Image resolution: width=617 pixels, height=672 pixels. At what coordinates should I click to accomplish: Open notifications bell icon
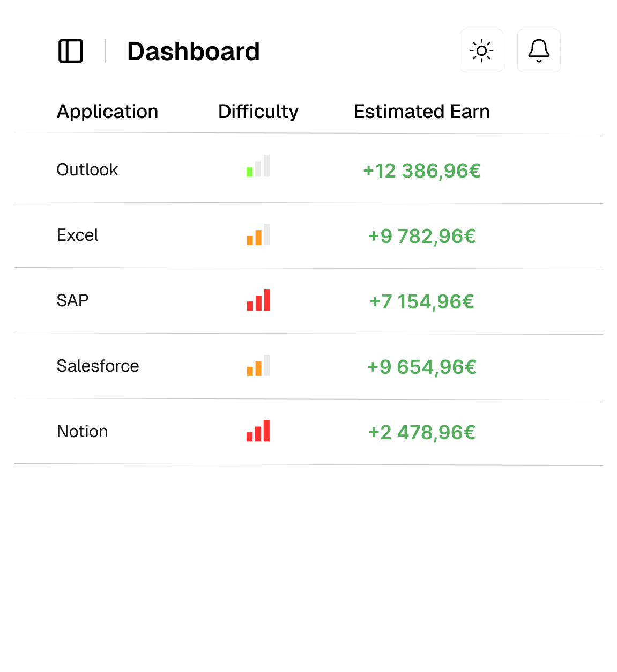click(539, 51)
